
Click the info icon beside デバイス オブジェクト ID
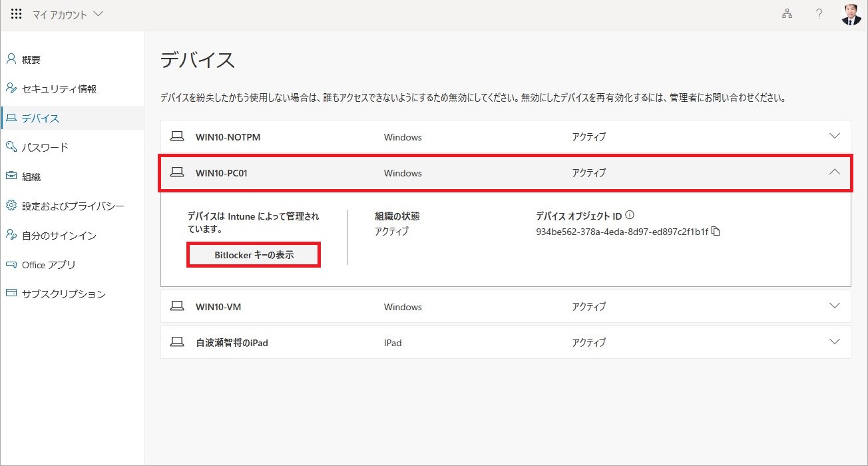pos(630,216)
